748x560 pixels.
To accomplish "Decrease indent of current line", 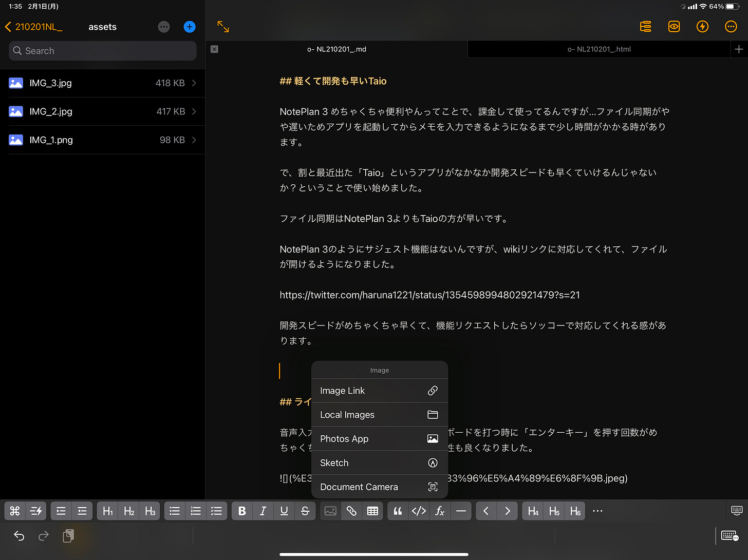I will [x=82, y=511].
